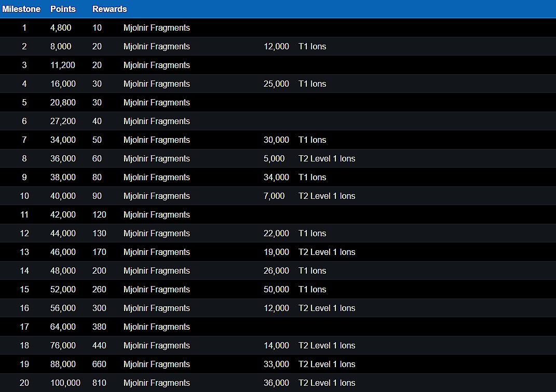Viewport: 556px width, 392px height.
Task: Select the 4,800 points cell
Action: tap(61, 28)
